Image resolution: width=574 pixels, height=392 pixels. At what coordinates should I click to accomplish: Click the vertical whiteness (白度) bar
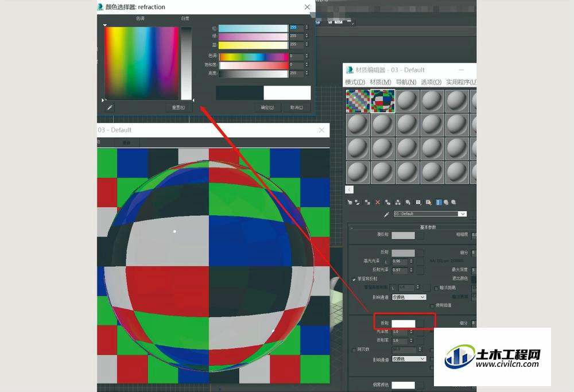pyautogui.click(x=186, y=63)
